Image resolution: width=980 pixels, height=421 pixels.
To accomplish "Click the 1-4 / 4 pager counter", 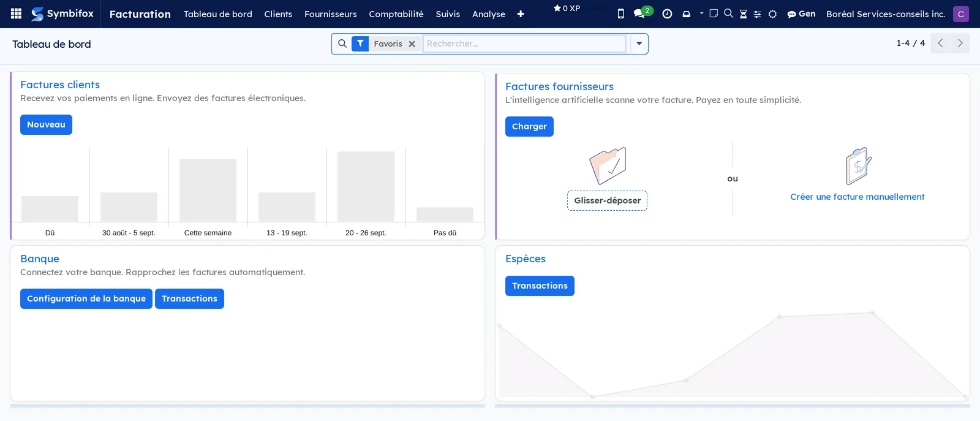I will [911, 43].
